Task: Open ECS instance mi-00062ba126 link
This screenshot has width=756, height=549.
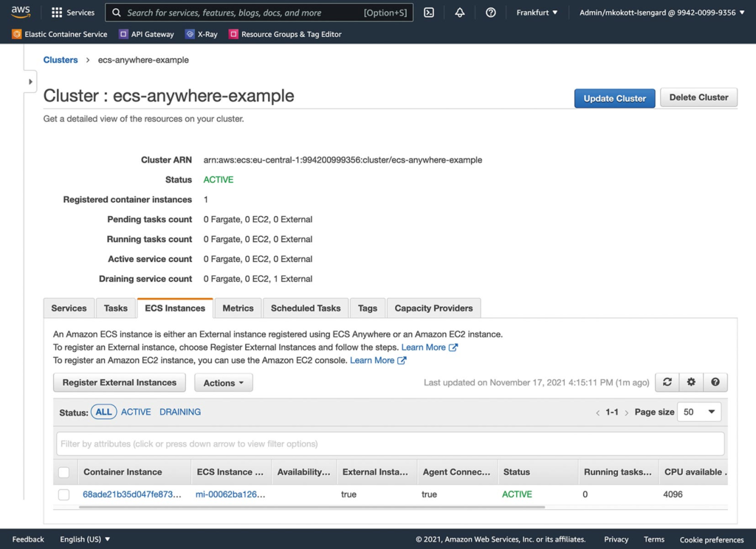Action: (x=230, y=494)
